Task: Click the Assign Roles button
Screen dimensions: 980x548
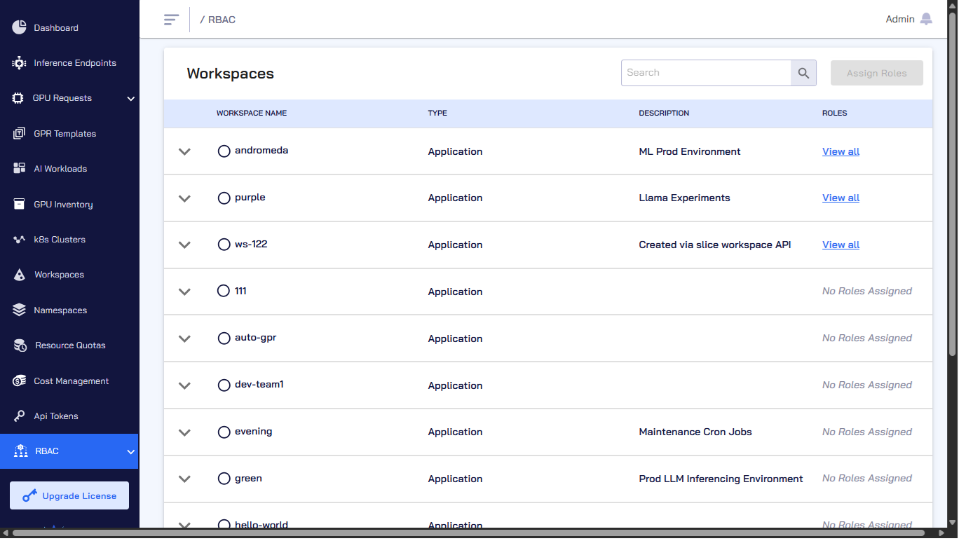Action: [x=877, y=73]
